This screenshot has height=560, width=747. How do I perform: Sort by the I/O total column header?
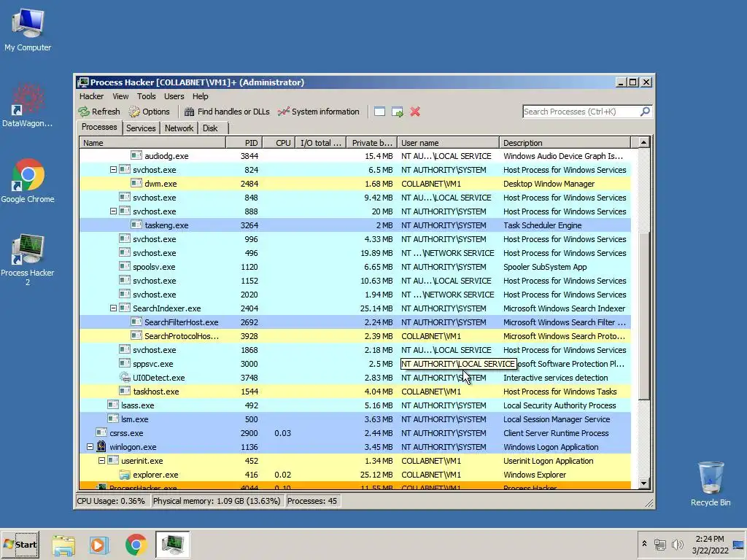[321, 143]
